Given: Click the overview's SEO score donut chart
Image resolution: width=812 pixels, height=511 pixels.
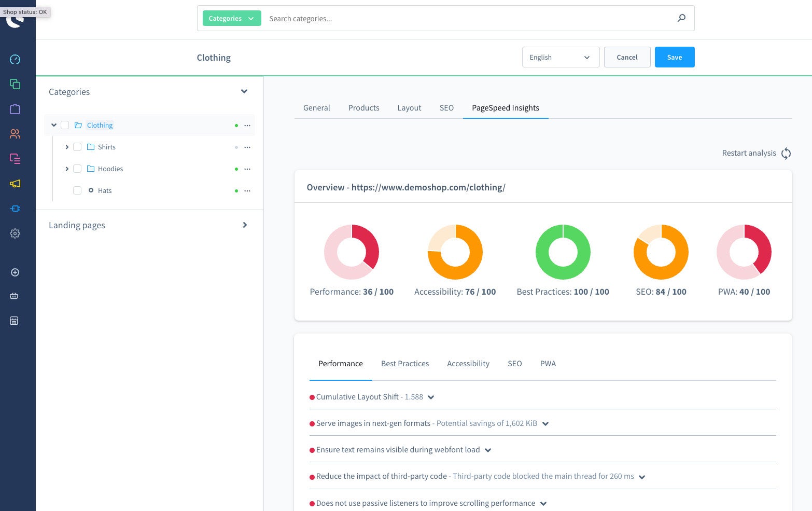Looking at the screenshot, I should click(x=661, y=252).
